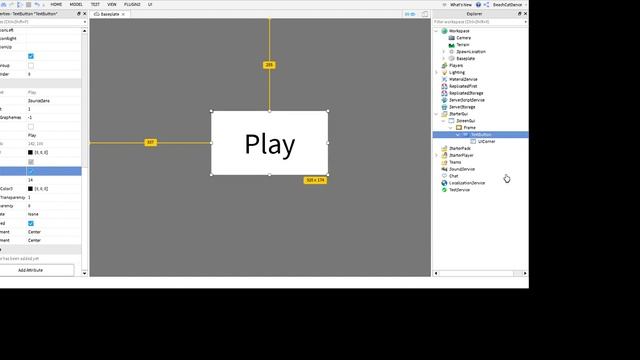Click the MaterialService icon
The width and height of the screenshot is (640, 360).
pyautogui.click(x=444, y=79)
